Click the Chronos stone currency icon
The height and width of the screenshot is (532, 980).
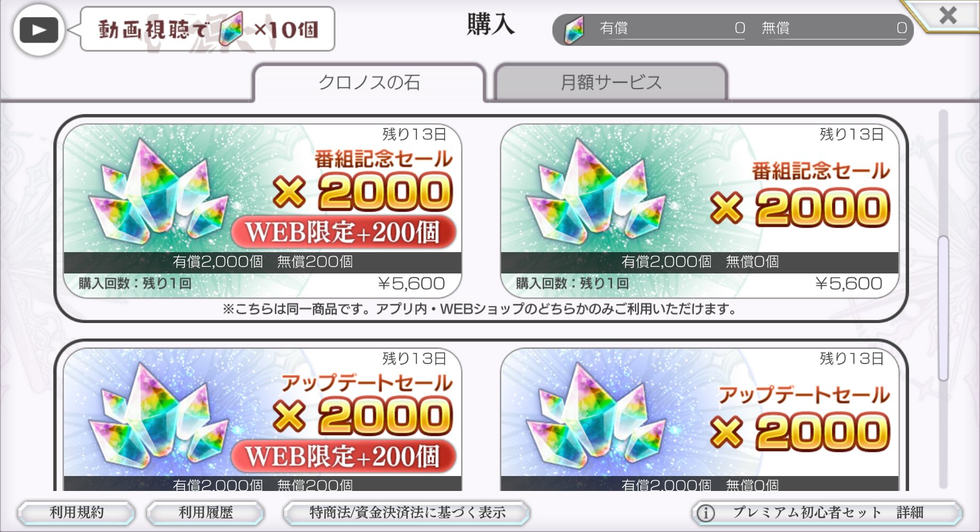574,29
